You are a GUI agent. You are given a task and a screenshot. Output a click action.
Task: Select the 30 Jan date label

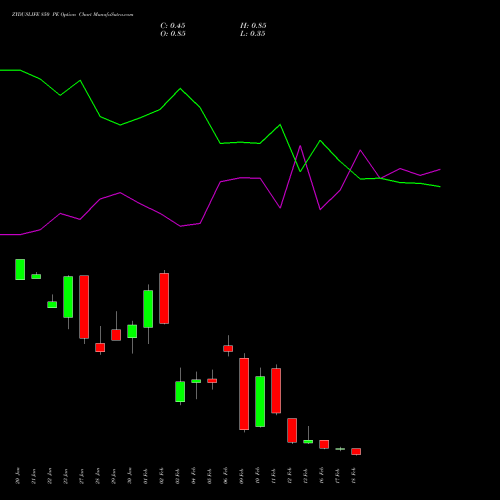click(x=130, y=476)
